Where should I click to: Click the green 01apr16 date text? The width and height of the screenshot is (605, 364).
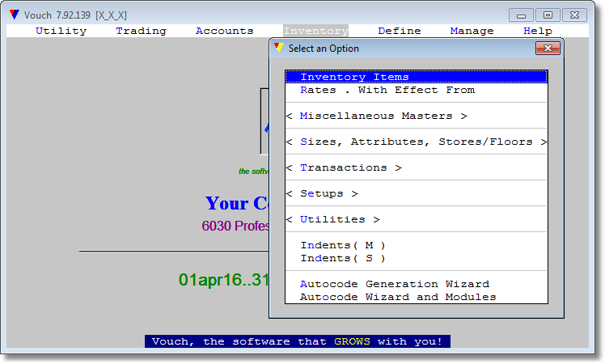(x=223, y=279)
